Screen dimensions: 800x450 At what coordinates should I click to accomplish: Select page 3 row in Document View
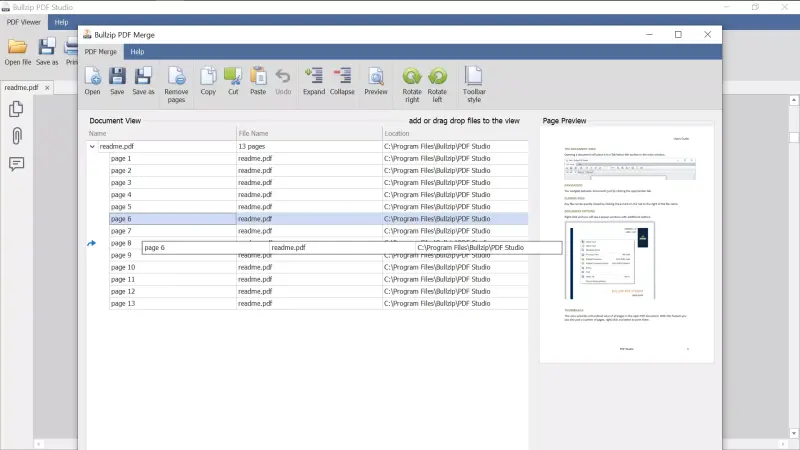click(319, 183)
